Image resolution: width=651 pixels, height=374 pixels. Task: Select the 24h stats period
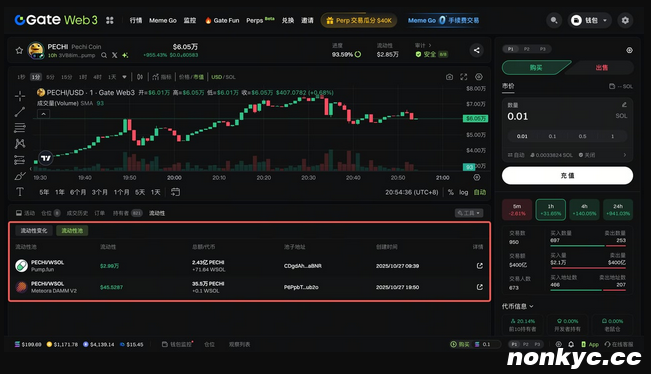click(x=618, y=209)
